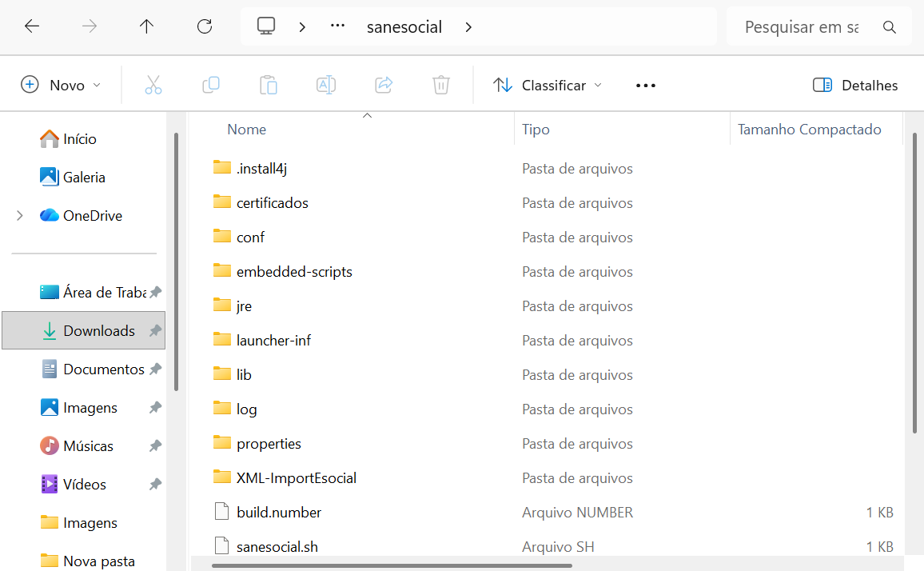
Task: Click the Paste clipboard icon
Action: pos(269,85)
